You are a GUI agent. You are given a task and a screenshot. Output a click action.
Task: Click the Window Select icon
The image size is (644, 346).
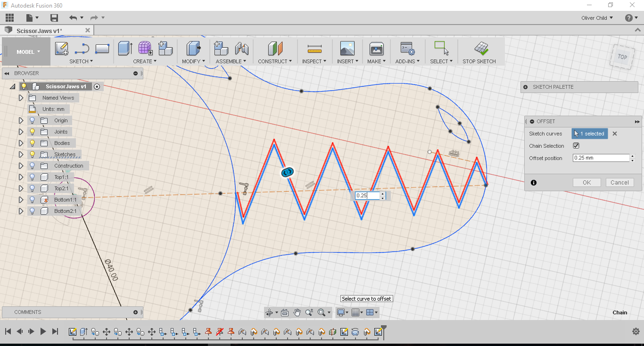[x=441, y=48]
